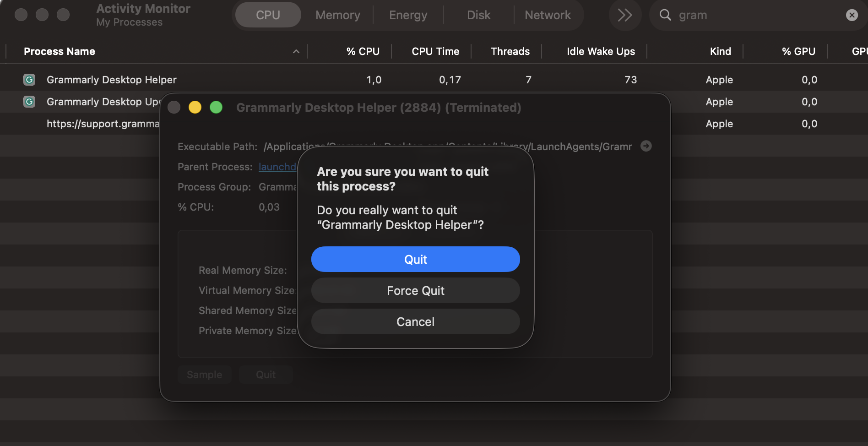Click the Activity Monitor window title
The height and width of the screenshot is (446, 868).
point(143,9)
